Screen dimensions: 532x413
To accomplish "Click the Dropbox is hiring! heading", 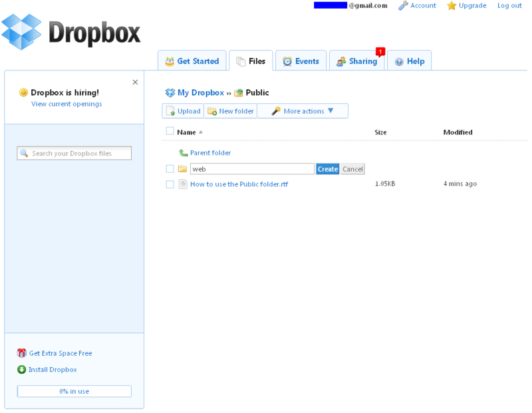I will tap(65, 92).
